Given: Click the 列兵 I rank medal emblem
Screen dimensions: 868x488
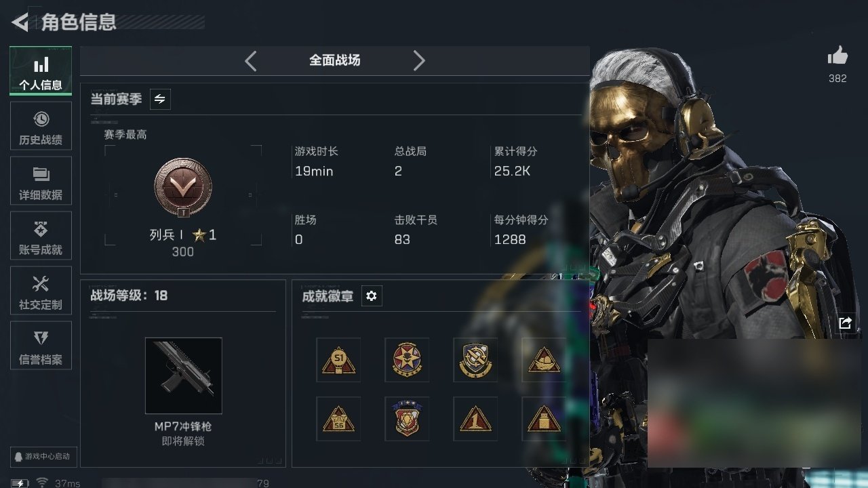Looking at the screenshot, I should [x=183, y=188].
